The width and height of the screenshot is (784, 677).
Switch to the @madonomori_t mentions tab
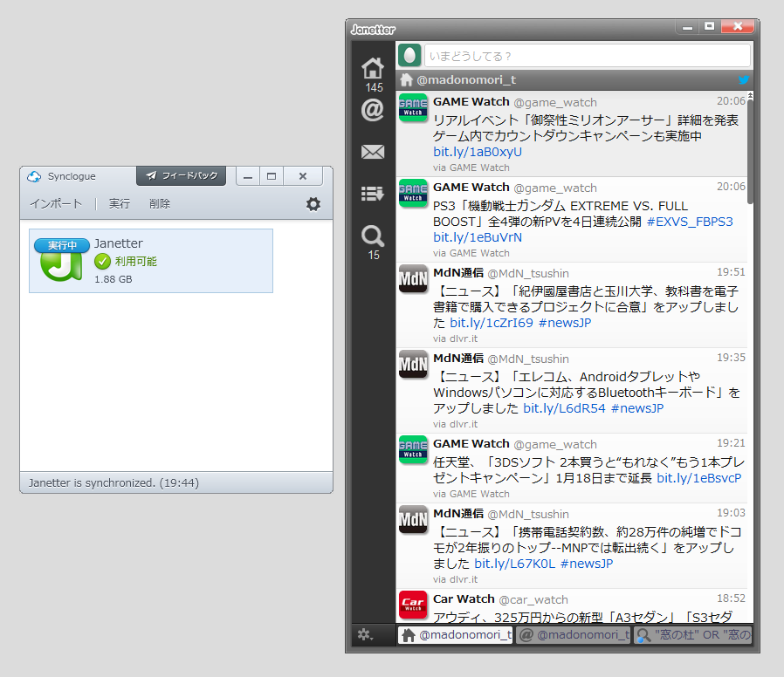click(573, 635)
